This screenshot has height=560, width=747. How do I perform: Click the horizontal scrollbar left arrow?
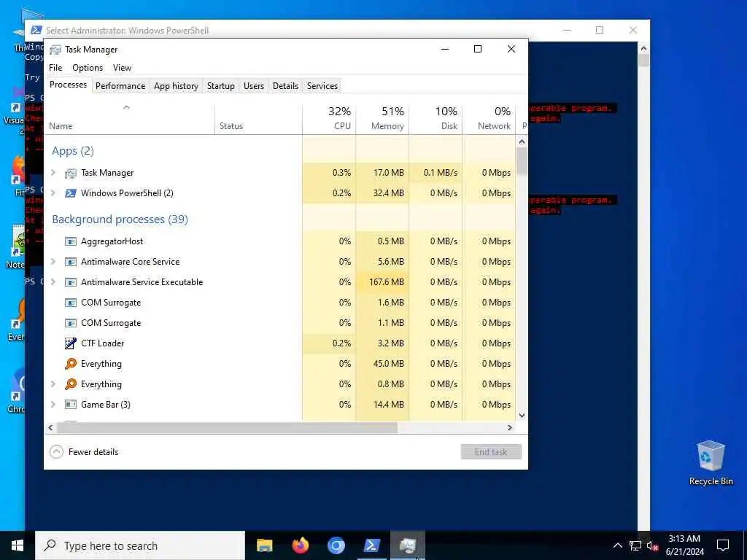tap(50, 427)
